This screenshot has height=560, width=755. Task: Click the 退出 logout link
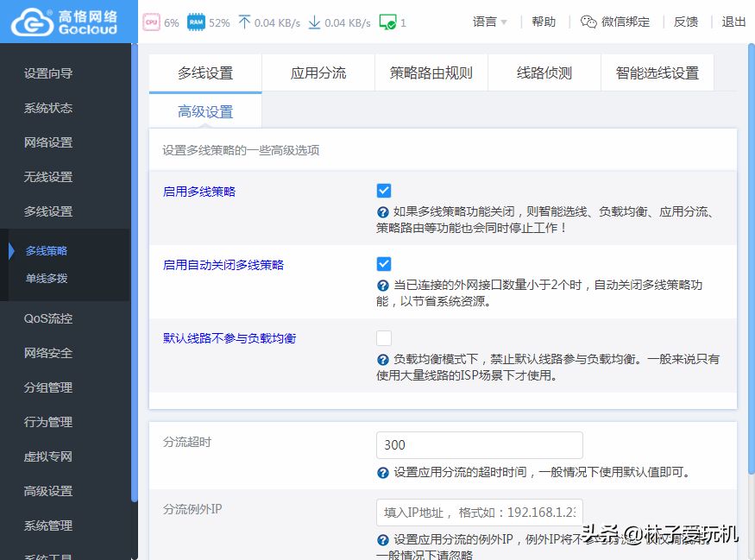(x=733, y=22)
